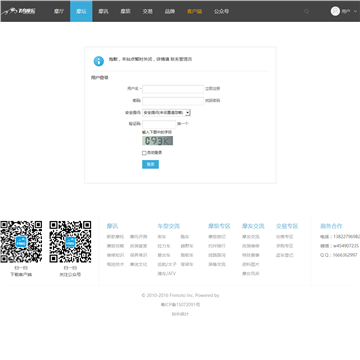Click the site logo in the header
This screenshot has height=360, width=360.
point(19,11)
